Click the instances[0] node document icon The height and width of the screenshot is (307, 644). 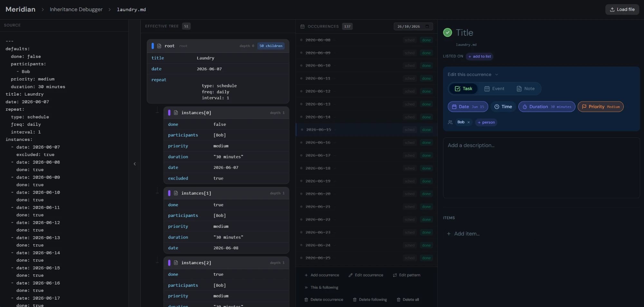176,113
